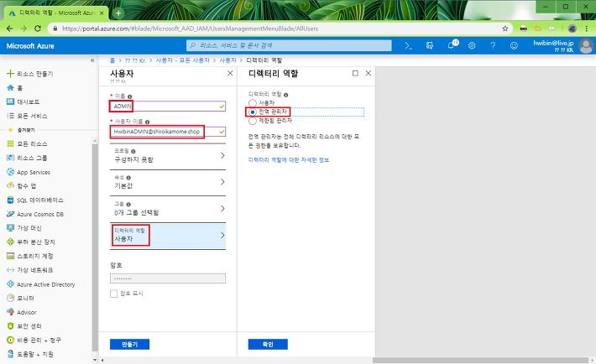Image resolution: width=596 pixels, height=364 pixels.
Task: Click the browser back arrow
Action: (10, 29)
